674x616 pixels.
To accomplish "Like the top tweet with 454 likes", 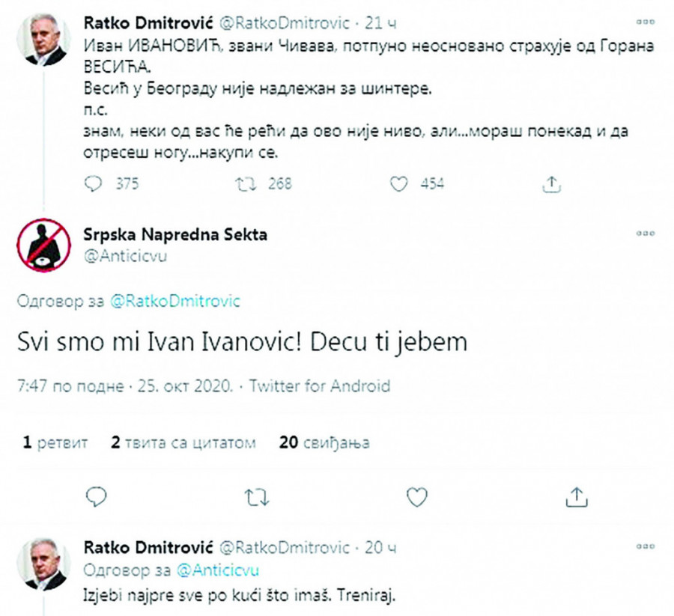I will click(x=400, y=183).
